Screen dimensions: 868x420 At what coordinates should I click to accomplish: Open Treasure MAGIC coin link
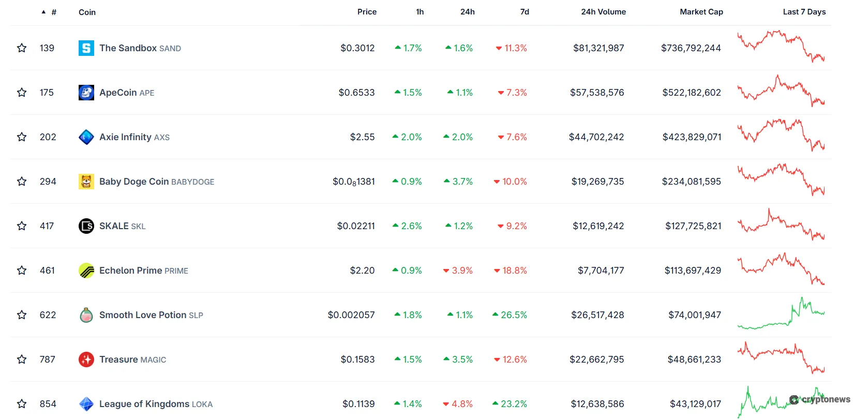pyautogui.click(x=133, y=359)
